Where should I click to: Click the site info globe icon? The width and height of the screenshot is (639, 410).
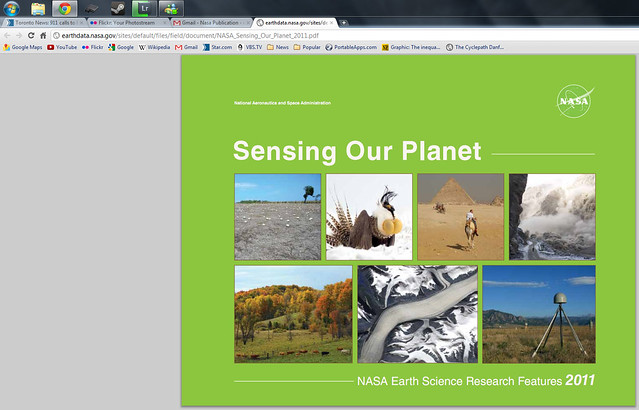[x=57, y=35]
